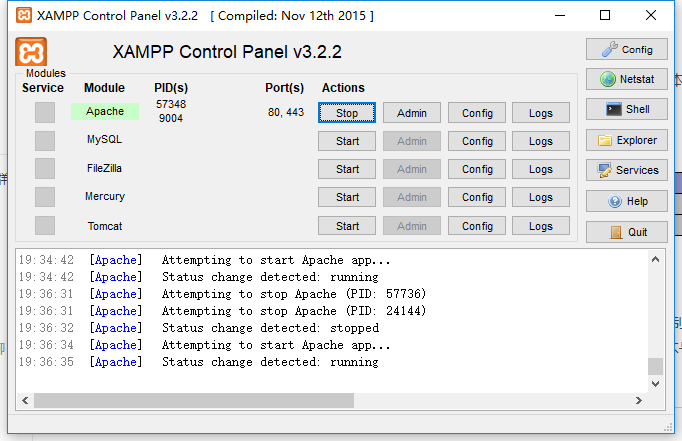Start the MySQL module
The height and width of the screenshot is (441, 682).
347,141
